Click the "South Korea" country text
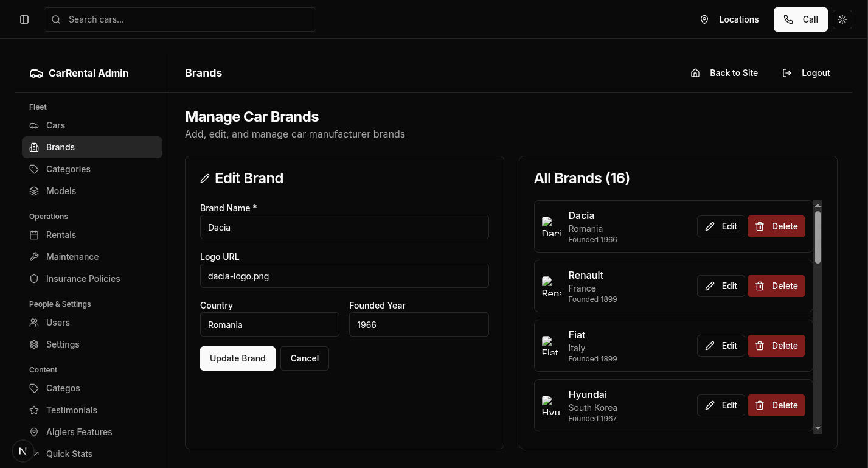Viewport: 868px width, 468px height. (x=593, y=408)
